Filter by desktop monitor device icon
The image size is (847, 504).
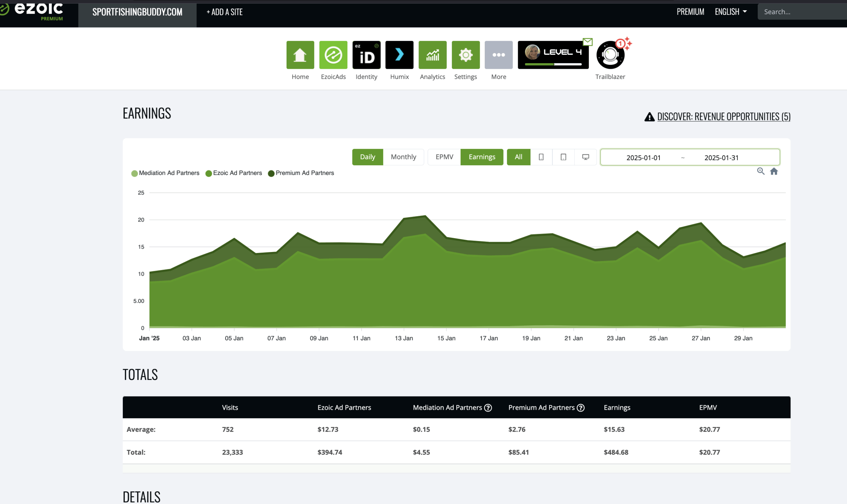pyautogui.click(x=585, y=157)
